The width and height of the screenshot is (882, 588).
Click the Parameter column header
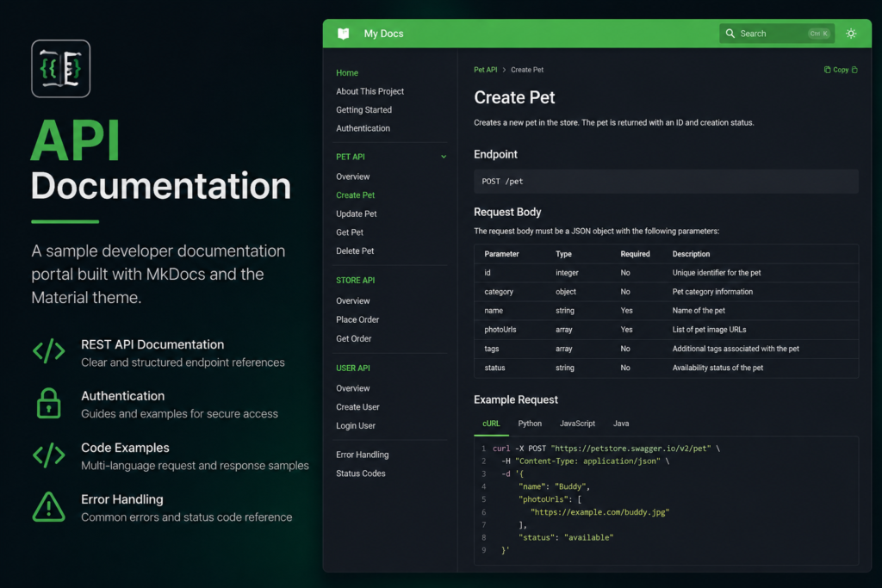[x=502, y=254]
